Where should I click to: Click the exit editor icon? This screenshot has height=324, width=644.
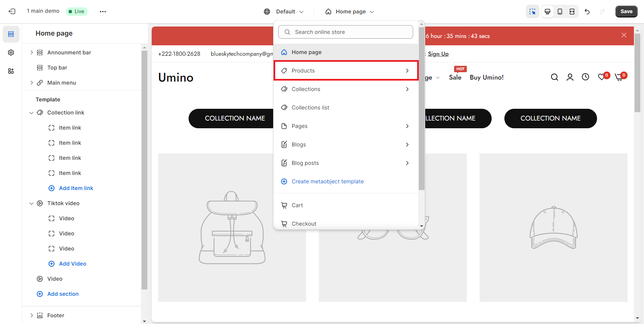pyautogui.click(x=12, y=11)
